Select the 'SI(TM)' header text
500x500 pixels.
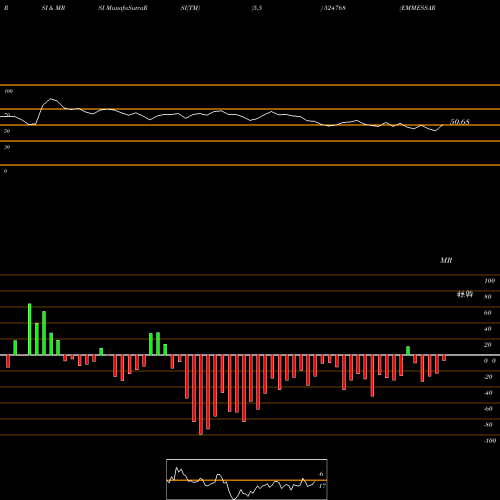click(x=190, y=8)
